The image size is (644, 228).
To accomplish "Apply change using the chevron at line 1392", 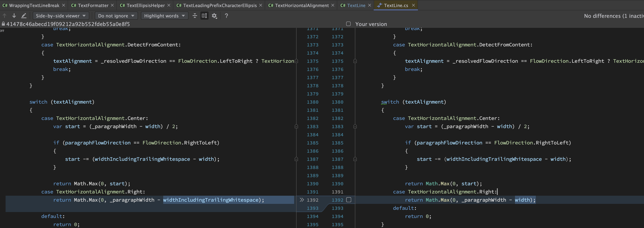I will tap(302, 200).
